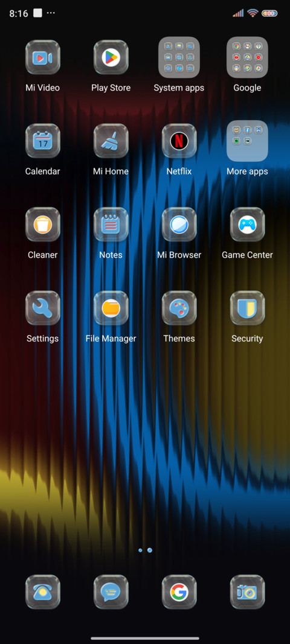Image resolution: width=290 pixels, height=644 pixels.
Task: Tap the second page indicator dot
Action: pyautogui.click(x=150, y=550)
